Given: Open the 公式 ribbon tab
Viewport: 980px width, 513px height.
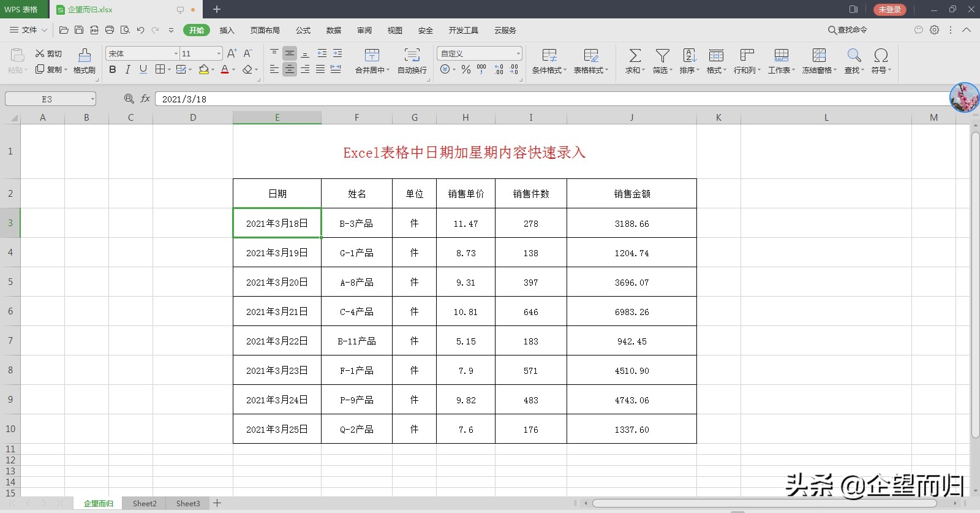Looking at the screenshot, I should pos(303,30).
